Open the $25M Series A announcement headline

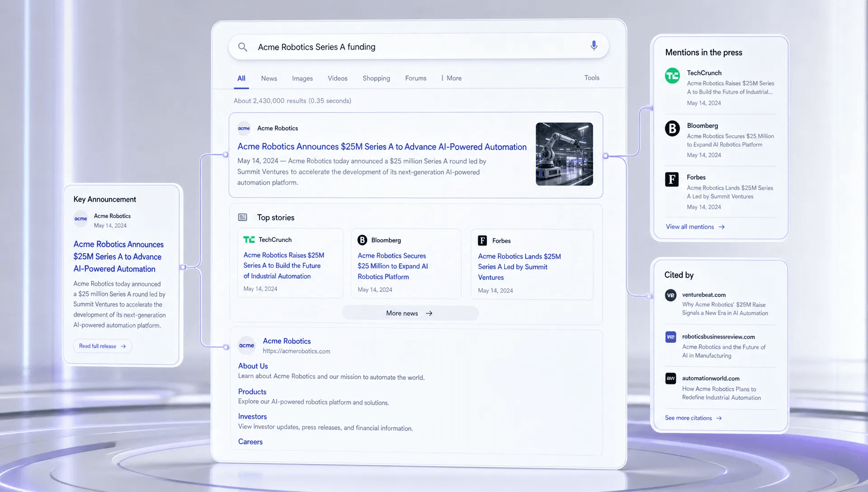pyautogui.click(x=382, y=147)
